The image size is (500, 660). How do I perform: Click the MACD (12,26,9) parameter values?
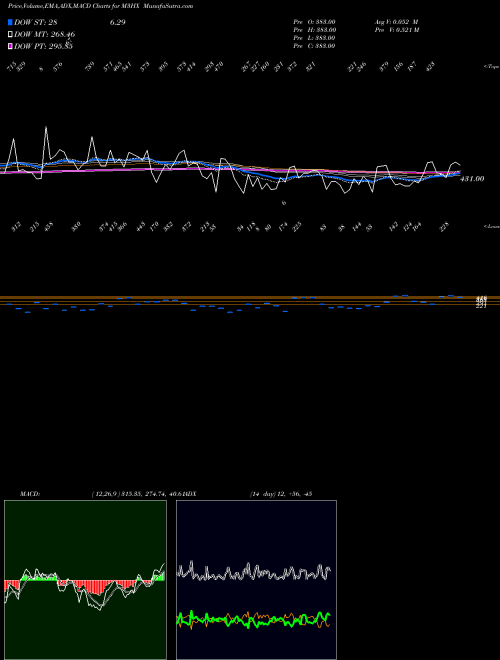[139, 494]
